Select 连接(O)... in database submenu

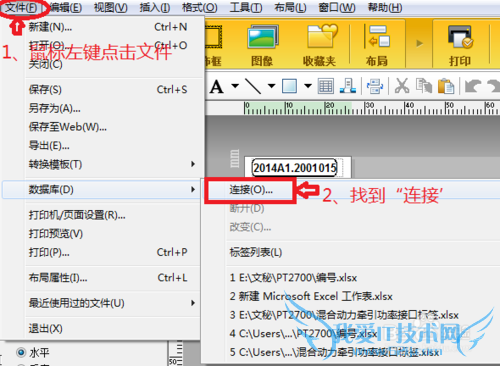coord(251,190)
